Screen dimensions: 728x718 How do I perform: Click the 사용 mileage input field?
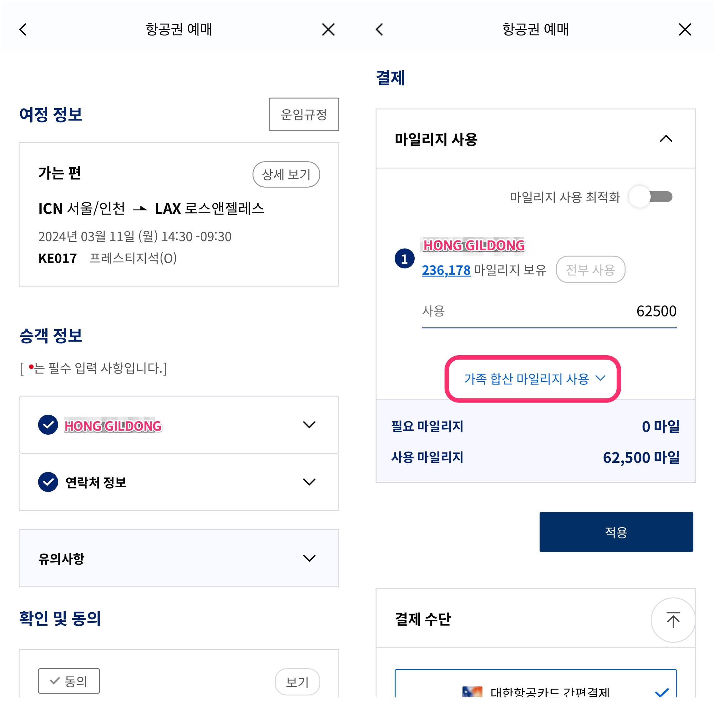click(x=549, y=311)
